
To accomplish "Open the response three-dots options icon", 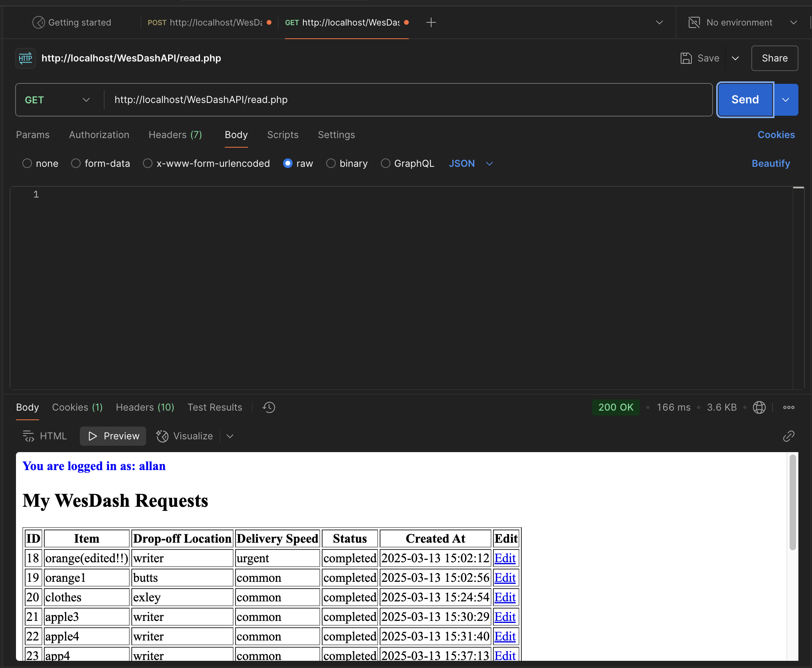I will (x=788, y=407).
